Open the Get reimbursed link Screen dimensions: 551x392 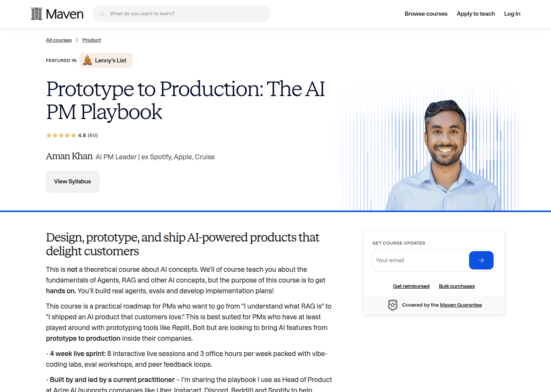click(411, 286)
